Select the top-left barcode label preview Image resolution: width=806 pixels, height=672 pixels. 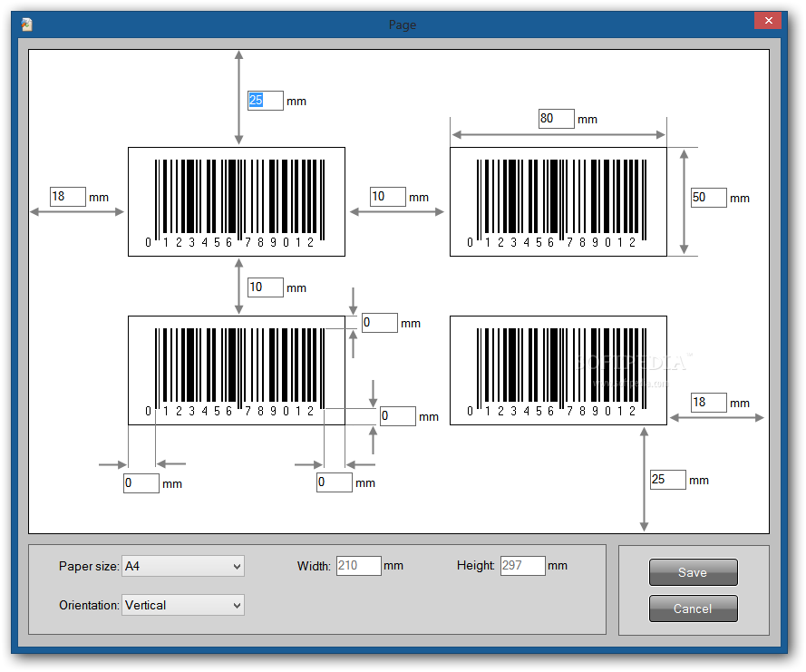point(237,201)
